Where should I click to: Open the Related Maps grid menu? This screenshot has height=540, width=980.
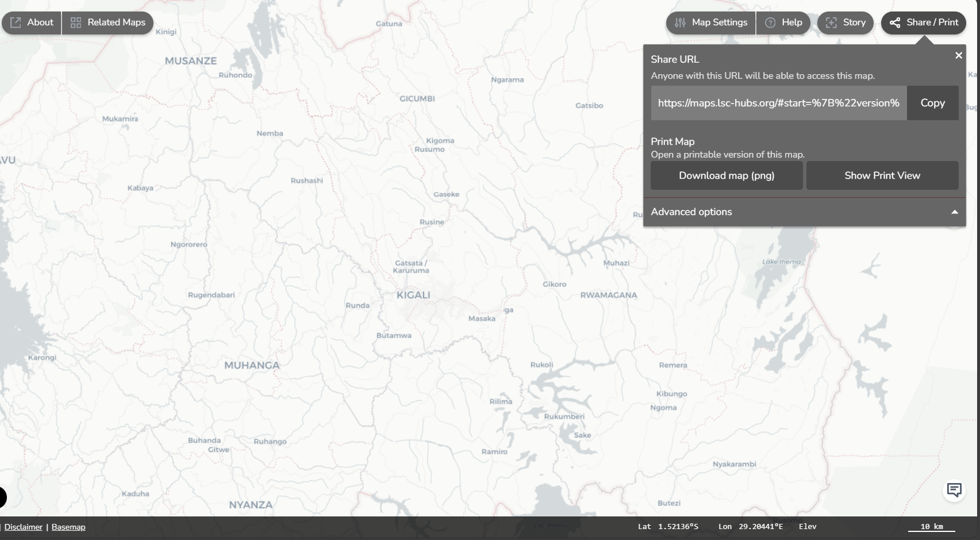click(x=107, y=22)
